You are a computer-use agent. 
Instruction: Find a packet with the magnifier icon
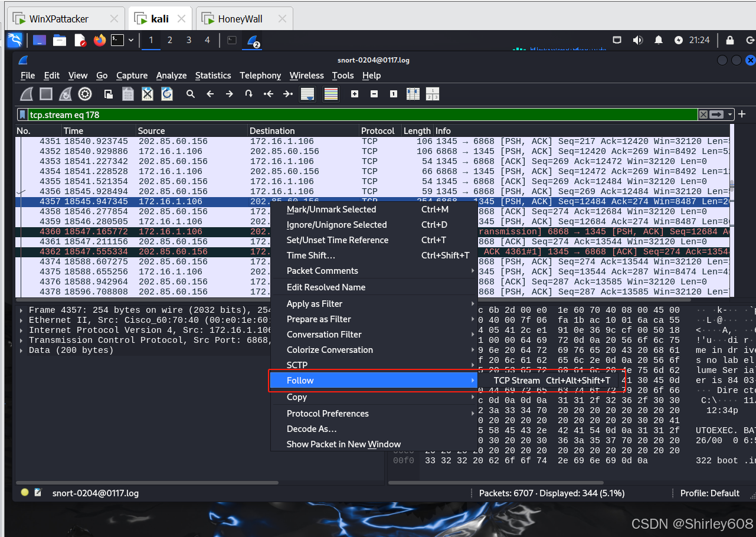191,94
